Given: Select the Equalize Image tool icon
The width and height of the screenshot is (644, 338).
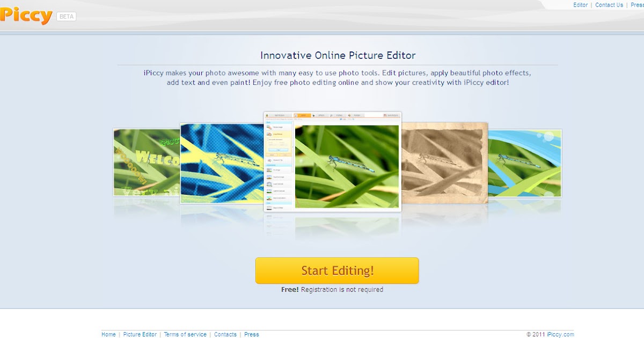Looking at the screenshot, I should pos(277,177).
